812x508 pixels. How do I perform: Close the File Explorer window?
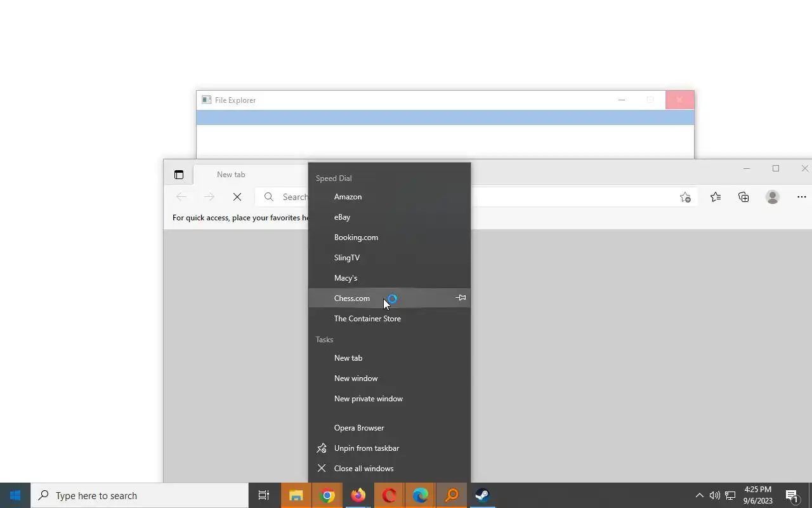tap(679, 100)
